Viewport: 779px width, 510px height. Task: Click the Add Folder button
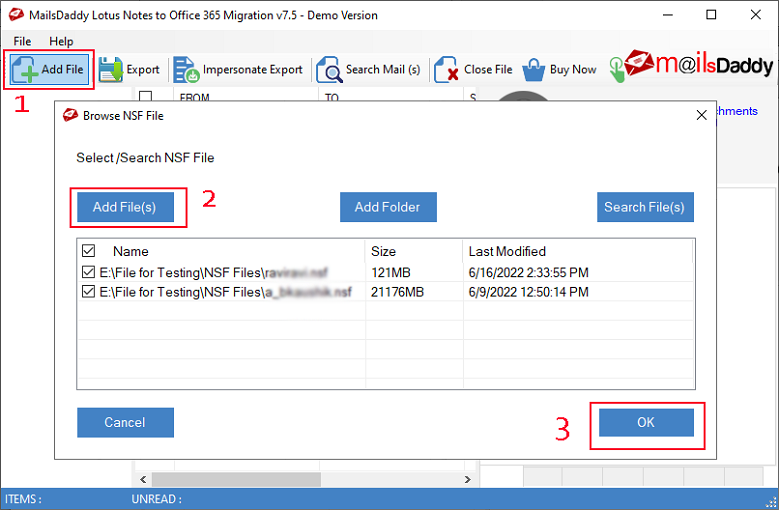pos(388,207)
